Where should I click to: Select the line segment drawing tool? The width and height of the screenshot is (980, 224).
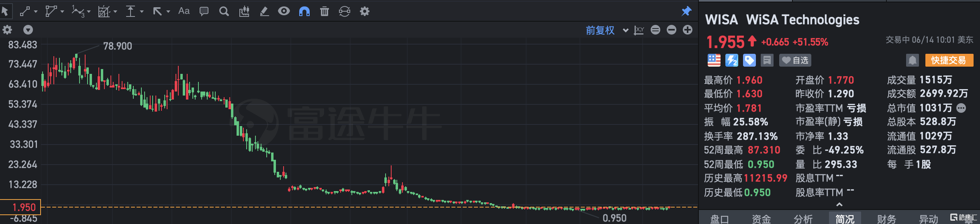tap(25, 11)
